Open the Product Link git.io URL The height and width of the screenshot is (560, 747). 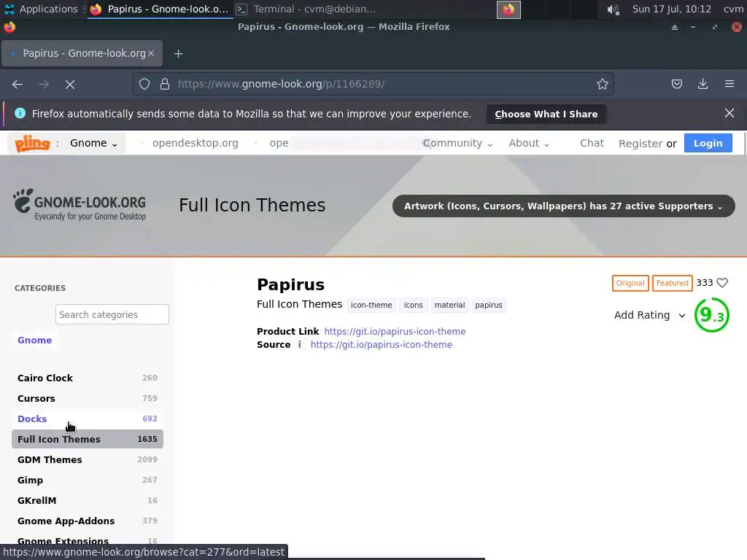click(x=395, y=332)
